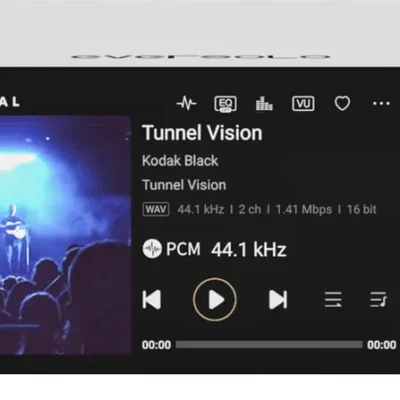Skip to the previous track
The width and height of the screenshot is (400, 400).
152,300
